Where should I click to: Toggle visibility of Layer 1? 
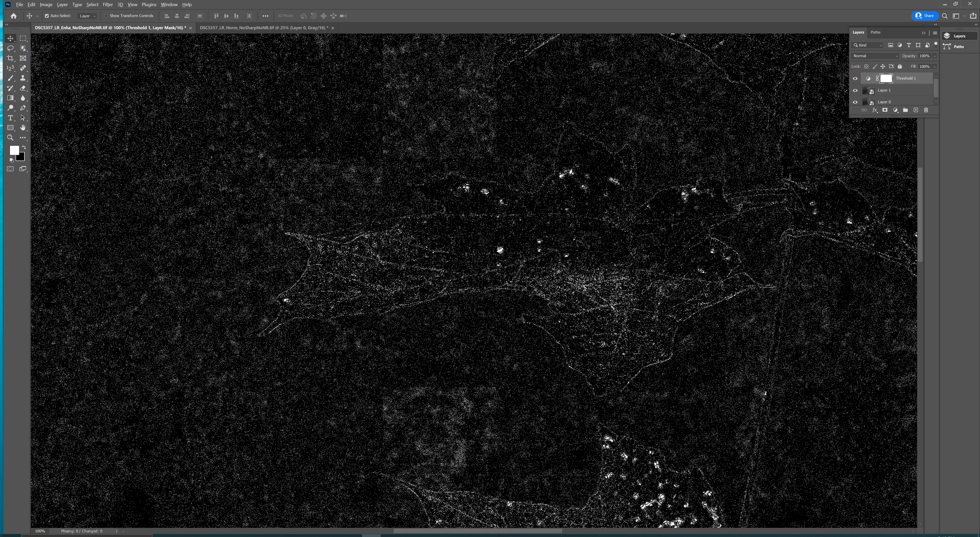[x=855, y=91]
